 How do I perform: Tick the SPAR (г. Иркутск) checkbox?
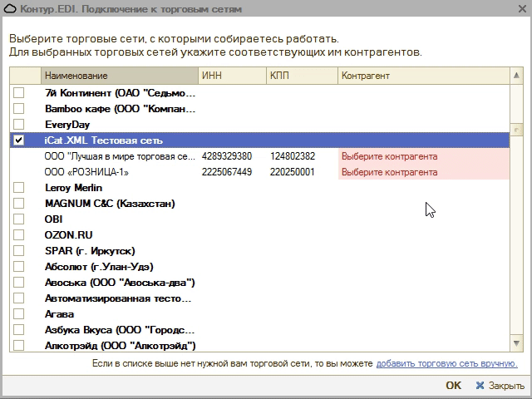[x=18, y=250]
